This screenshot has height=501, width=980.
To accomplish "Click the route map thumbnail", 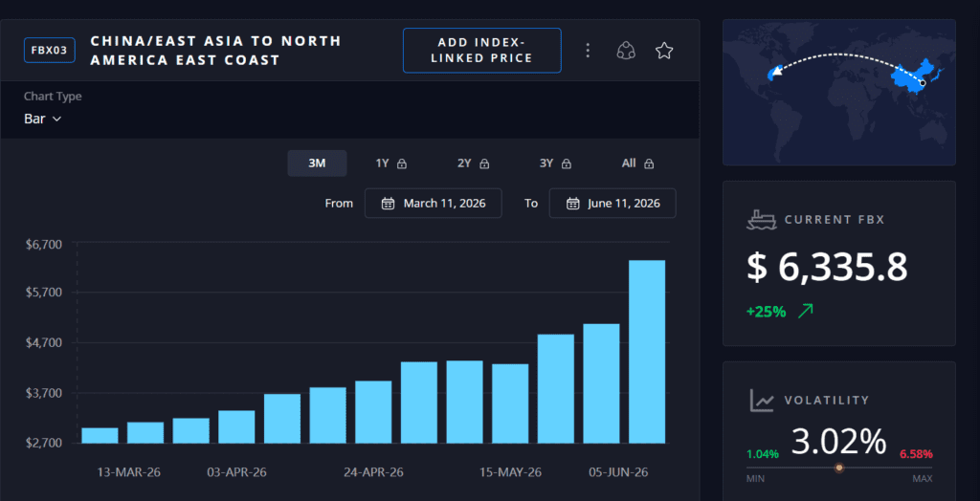I will (838, 93).
